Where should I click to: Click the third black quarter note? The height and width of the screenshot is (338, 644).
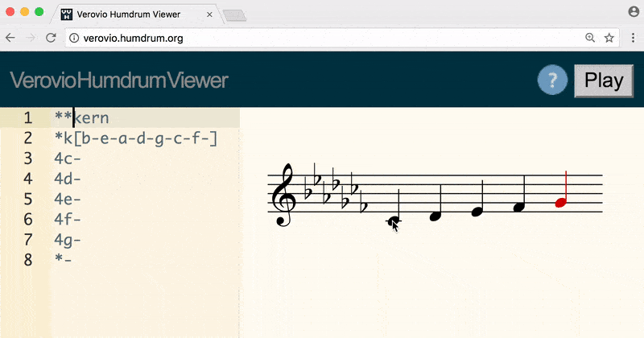point(477,212)
